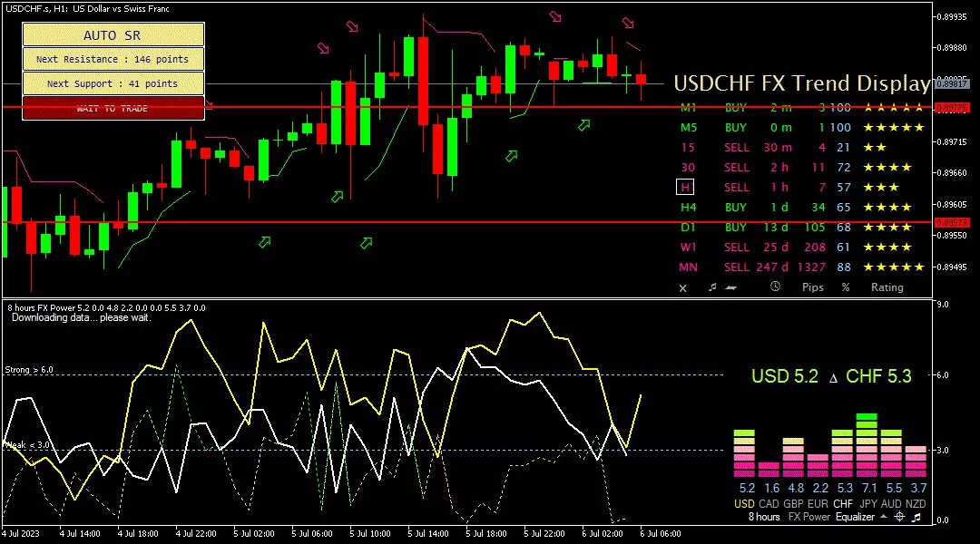The width and height of the screenshot is (980, 544).
Task: Click the red WAIT TO TRADE button
Action: click(113, 108)
